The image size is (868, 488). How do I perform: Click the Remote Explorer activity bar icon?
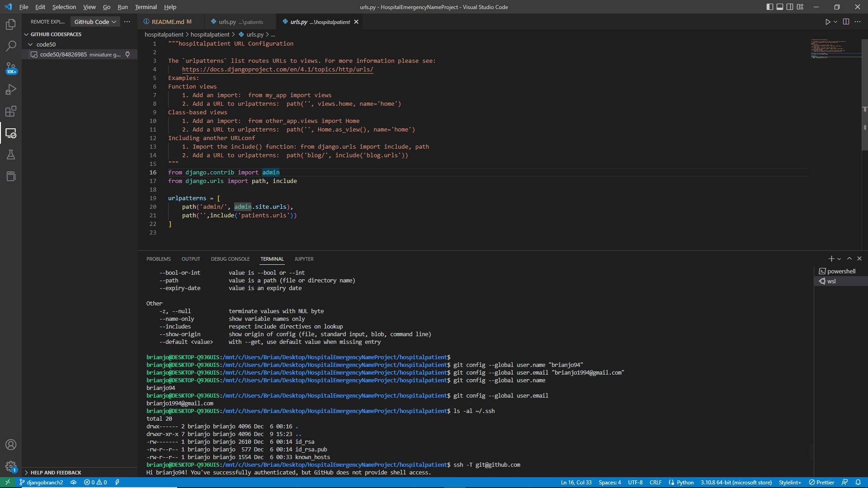11,133
